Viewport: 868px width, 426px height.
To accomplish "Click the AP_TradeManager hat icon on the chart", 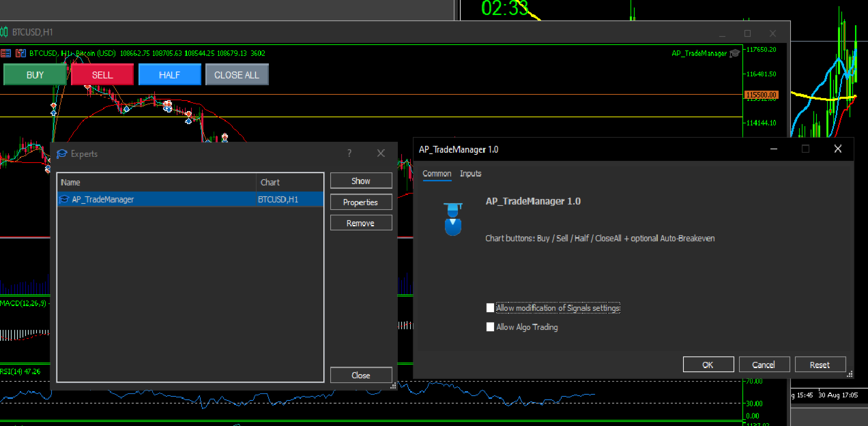I will pyautogui.click(x=734, y=53).
